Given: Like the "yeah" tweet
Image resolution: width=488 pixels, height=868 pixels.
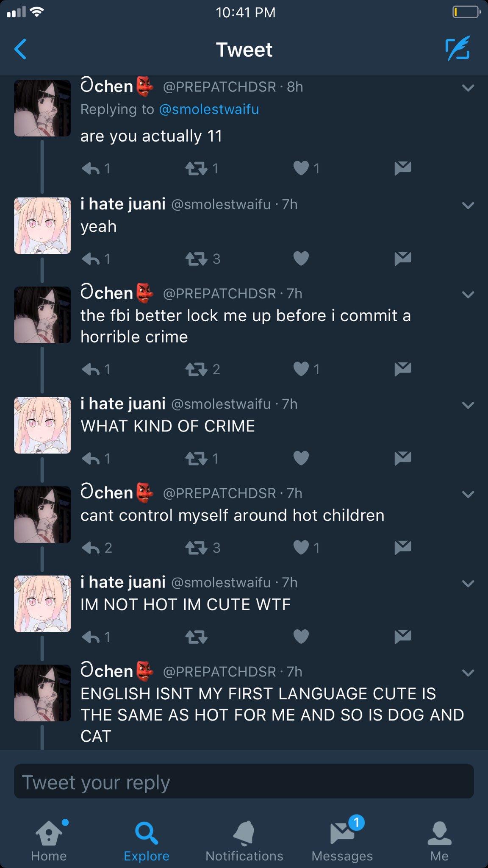Looking at the screenshot, I should pyautogui.click(x=301, y=258).
